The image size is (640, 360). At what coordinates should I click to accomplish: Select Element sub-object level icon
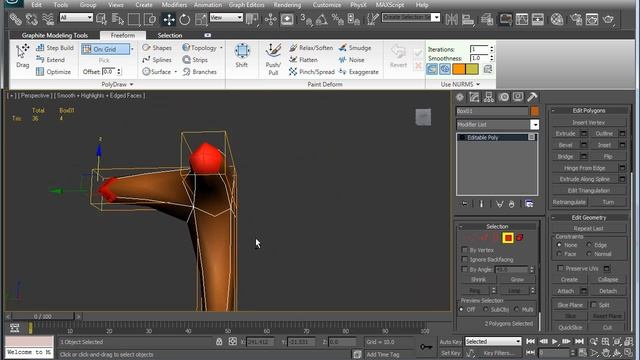(520, 238)
